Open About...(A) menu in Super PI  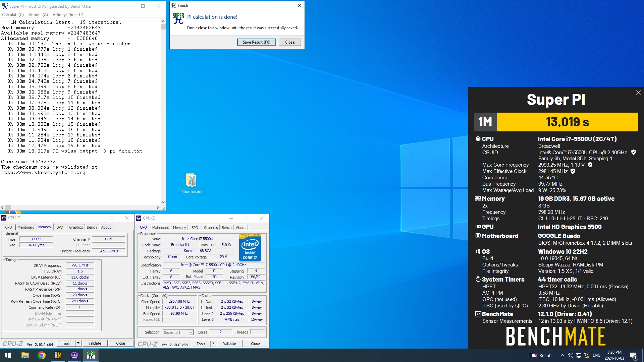(38, 15)
